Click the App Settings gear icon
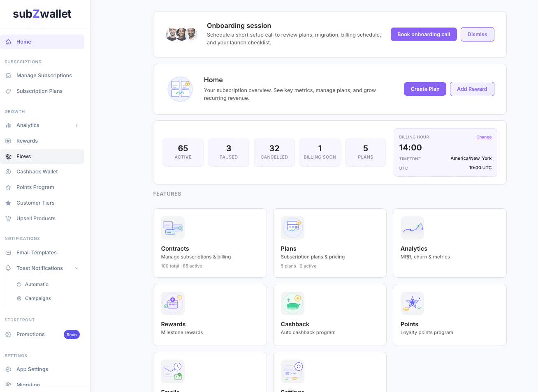 click(x=8, y=369)
